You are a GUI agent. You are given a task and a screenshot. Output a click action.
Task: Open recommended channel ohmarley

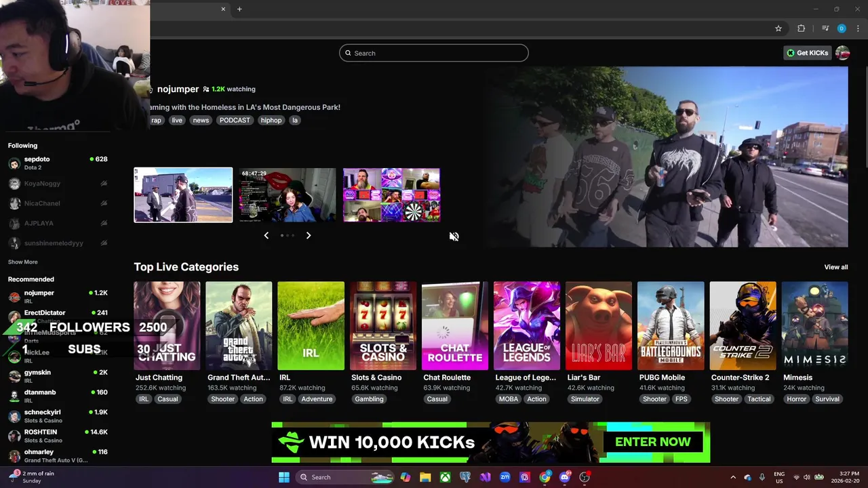click(58, 455)
